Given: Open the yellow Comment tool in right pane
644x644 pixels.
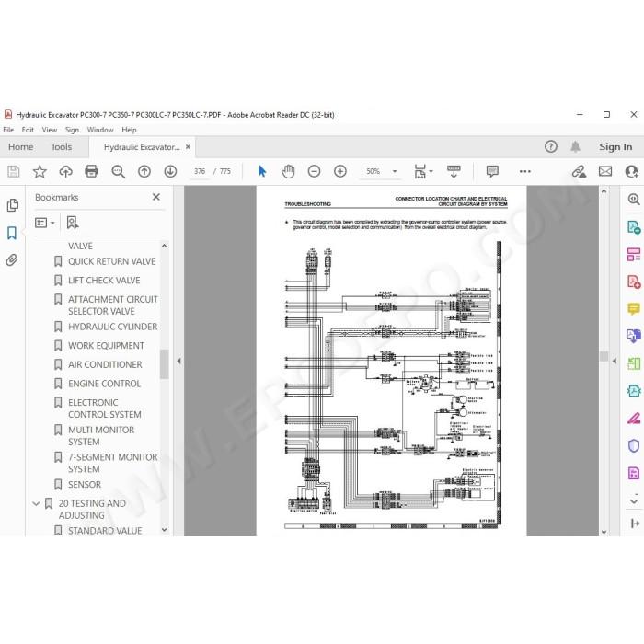Looking at the screenshot, I should pos(634,309).
